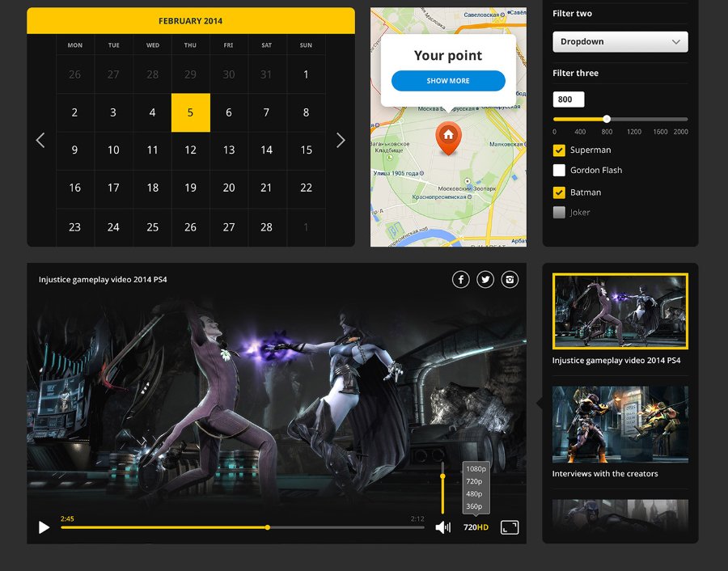The image size is (728, 571).
Task: Go to the previous calendar month
Action: 40,140
